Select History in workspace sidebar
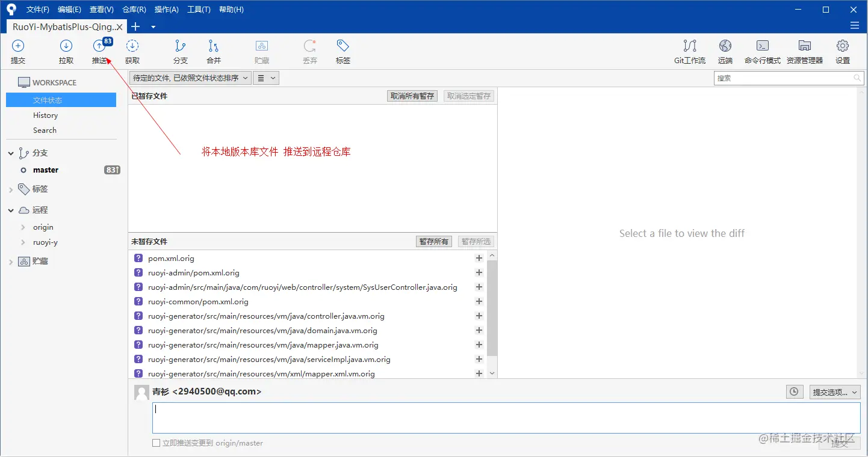The image size is (868, 457). tap(46, 115)
